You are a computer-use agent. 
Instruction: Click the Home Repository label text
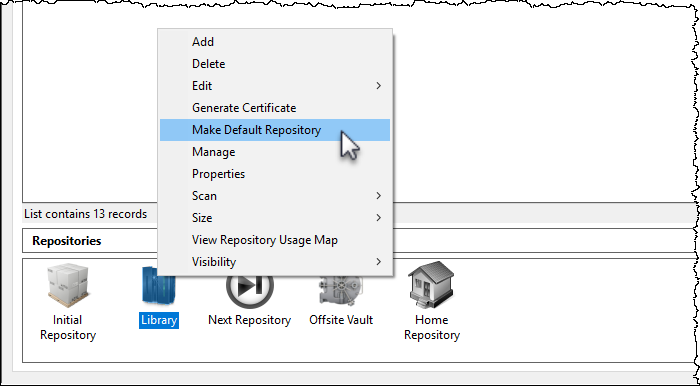432,328
